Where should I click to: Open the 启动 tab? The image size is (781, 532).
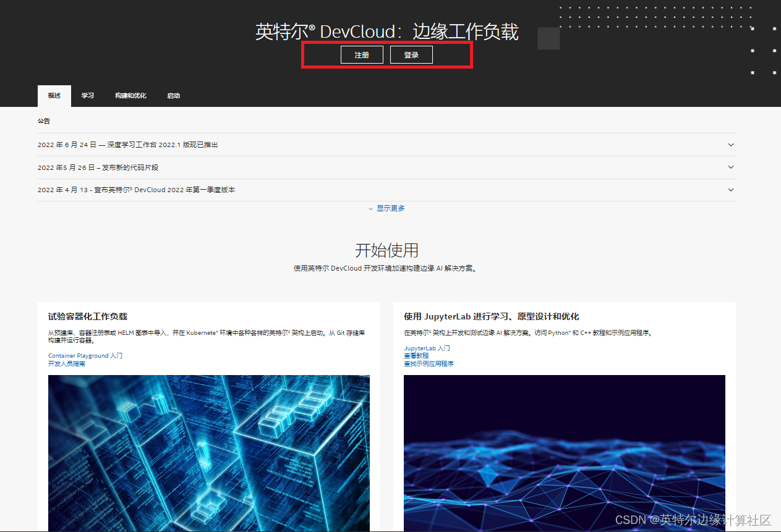point(173,96)
